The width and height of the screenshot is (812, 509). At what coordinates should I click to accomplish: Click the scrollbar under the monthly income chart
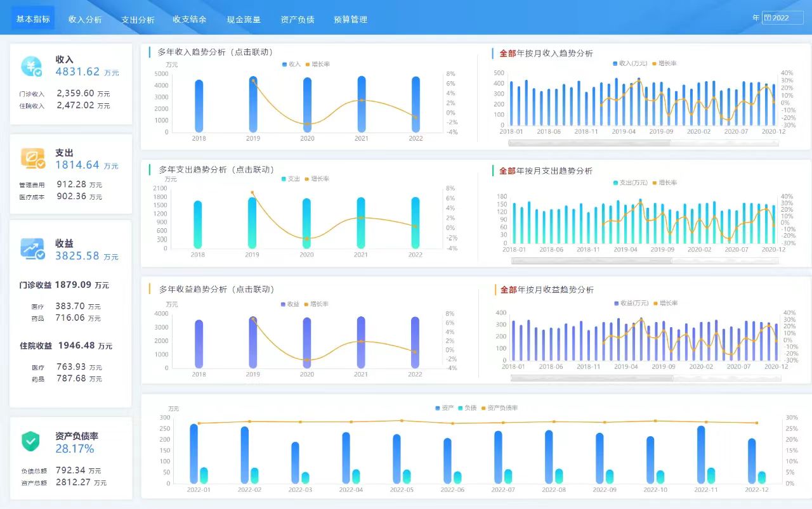(x=643, y=143)
